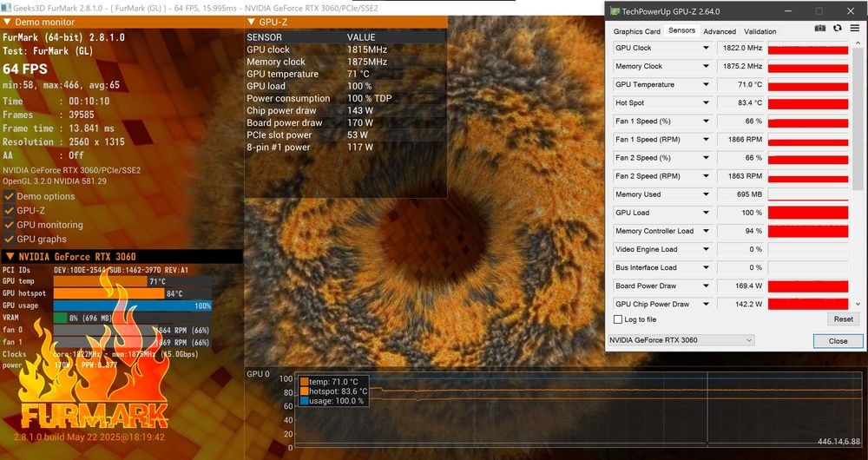Click the GPU Load red history graph
This screenshot has width=868, height=460.
coord(808,213)
